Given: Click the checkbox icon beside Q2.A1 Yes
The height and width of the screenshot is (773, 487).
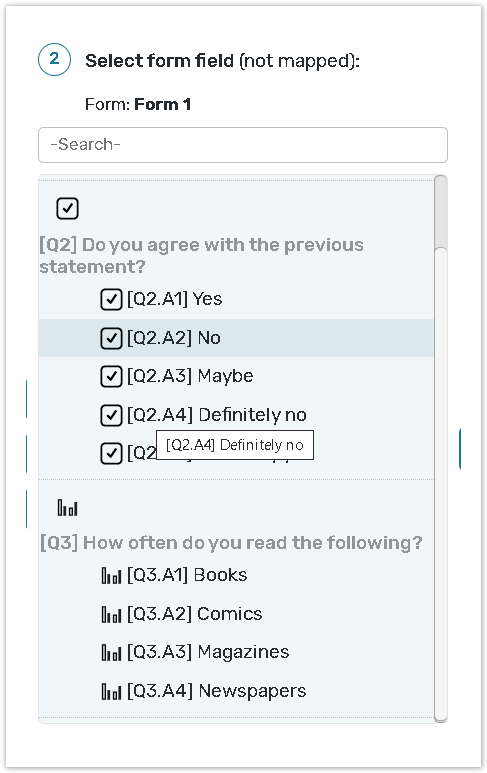Looking at the screenshot, I should click(111, 299).
